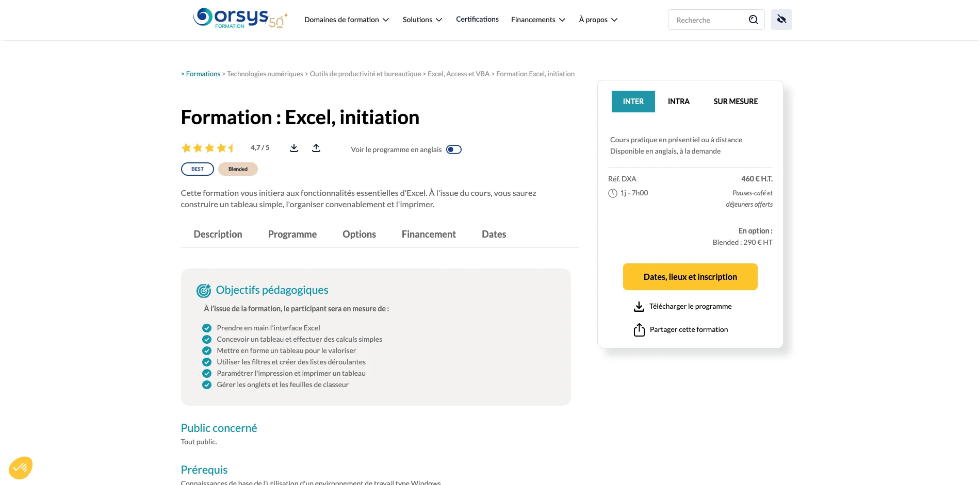Click the star rating icons

(x=208, y=148)
